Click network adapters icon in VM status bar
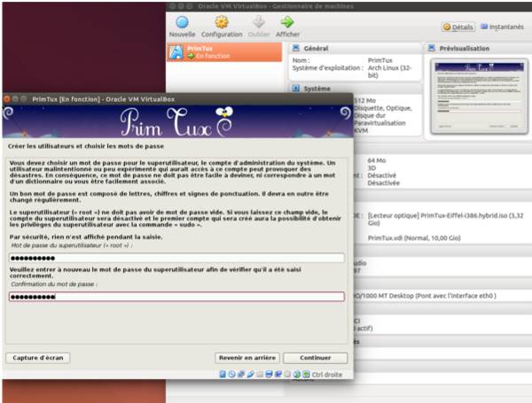532x403 pixels. [241, 374]
